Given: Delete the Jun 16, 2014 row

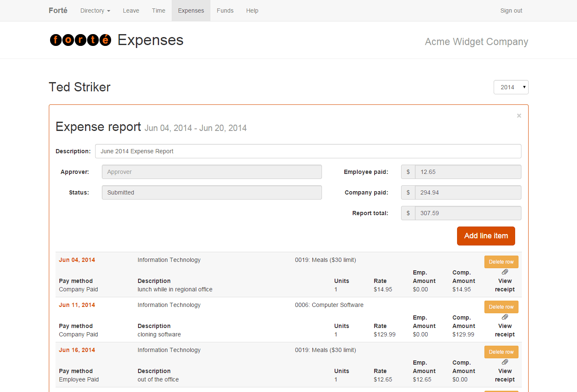Looking at the screenshot, I should (x=501, y=352).
